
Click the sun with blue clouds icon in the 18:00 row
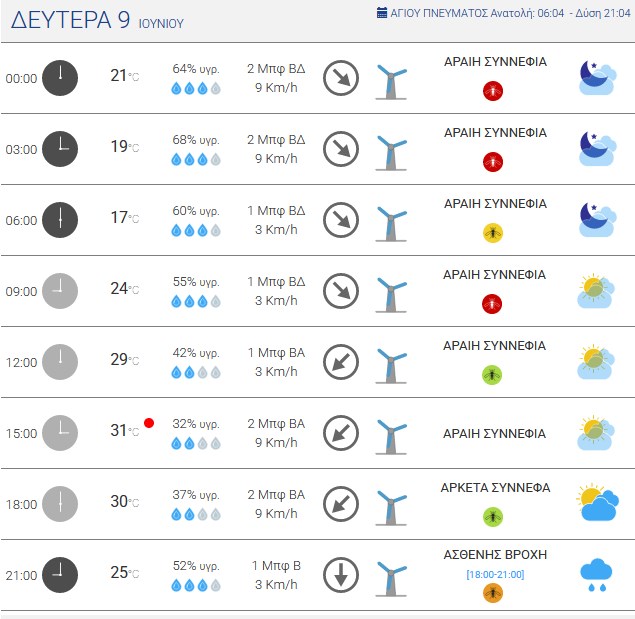click(x=598, y=503)
